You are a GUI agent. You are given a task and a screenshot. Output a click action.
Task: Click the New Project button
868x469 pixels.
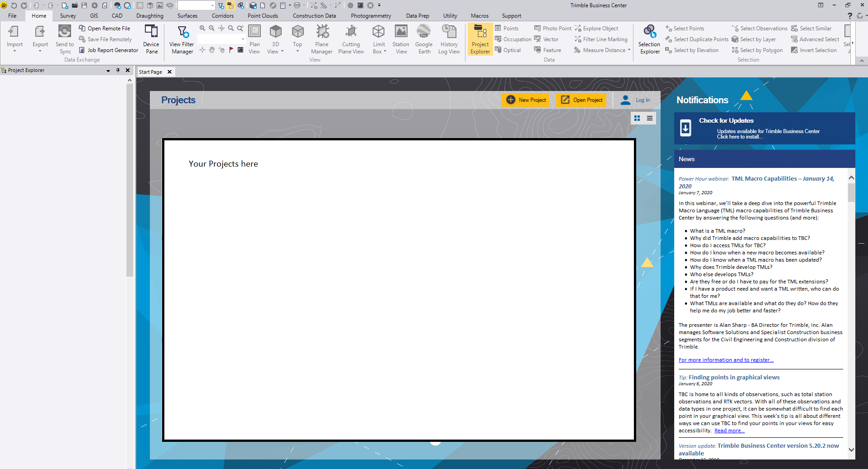(526, 100)
